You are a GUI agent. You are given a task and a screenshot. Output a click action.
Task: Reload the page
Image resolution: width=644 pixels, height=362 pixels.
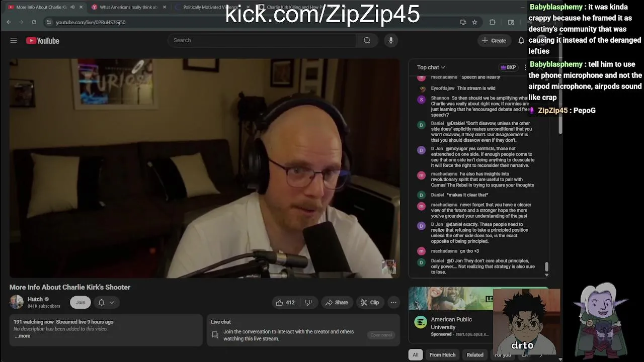(34, 22)
